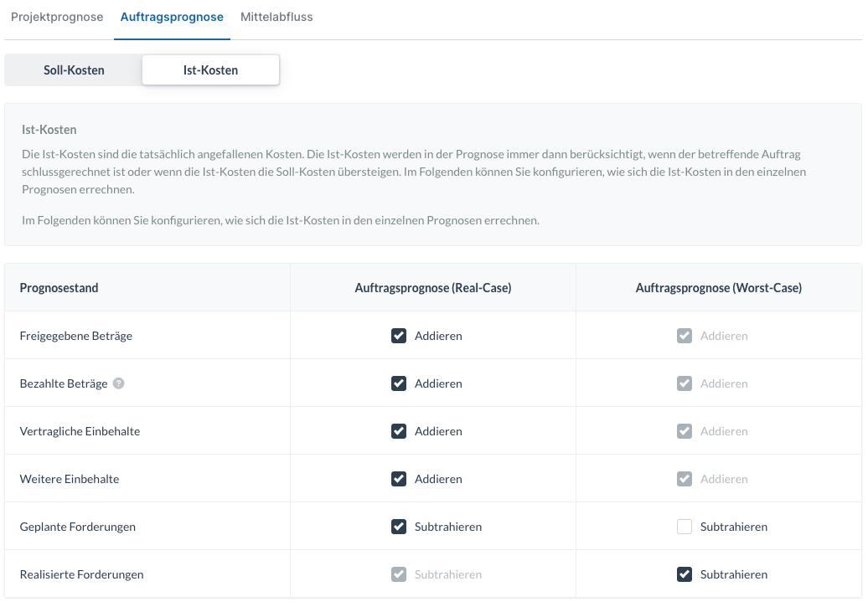Enable Worst-Case Subtrahieren for Geplante Forderungen
The image size is (868, 607).
[x=685, y=527]
